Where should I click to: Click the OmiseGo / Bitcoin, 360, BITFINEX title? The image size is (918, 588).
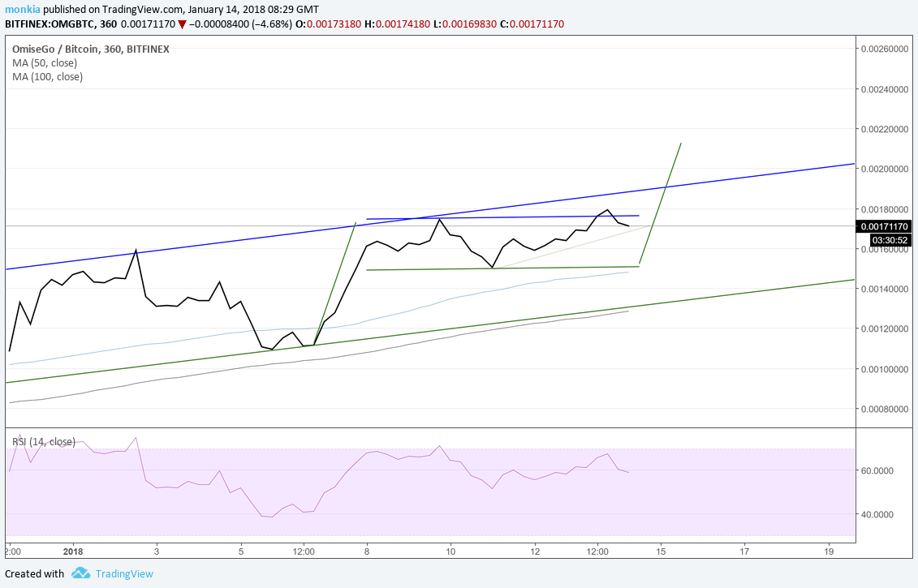pos(91,49)
